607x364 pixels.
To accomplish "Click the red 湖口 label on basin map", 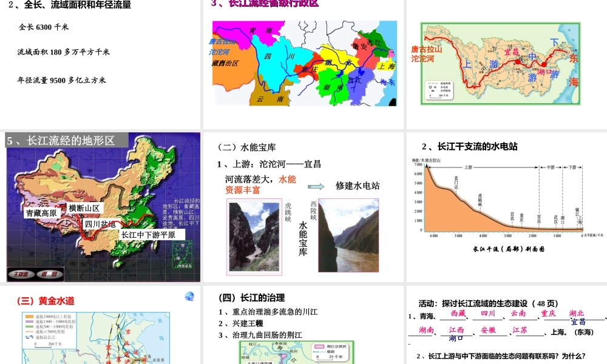I will pyautogui.click(x=544, y=72).
